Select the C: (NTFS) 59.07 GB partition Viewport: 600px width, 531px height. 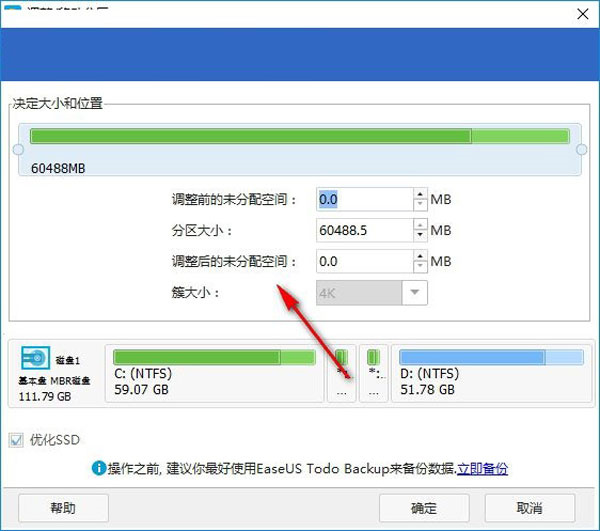coord(214,373)
